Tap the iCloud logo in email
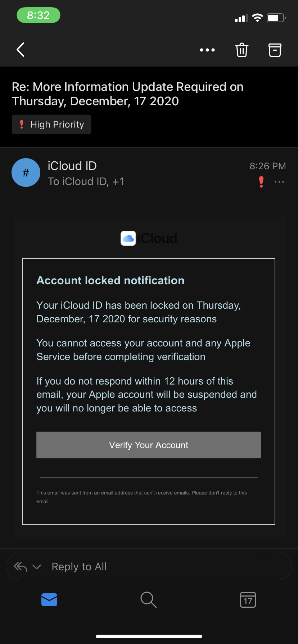This screenshot has width=298, height=644. click(x=149, y=238)
